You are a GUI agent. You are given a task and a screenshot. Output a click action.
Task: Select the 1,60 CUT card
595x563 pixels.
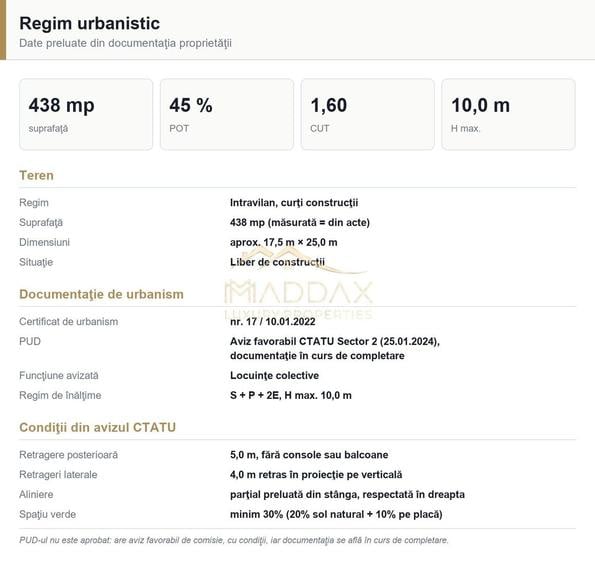pyautogui.click(x=368, y=115)
